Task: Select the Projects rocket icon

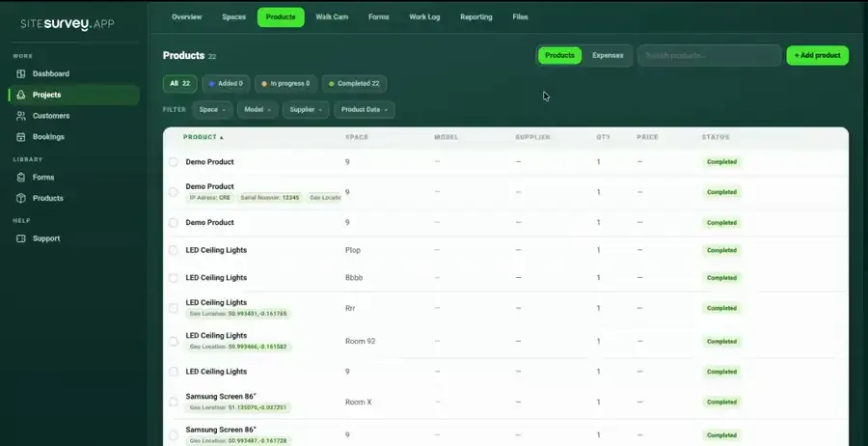Action: (21, 95)
